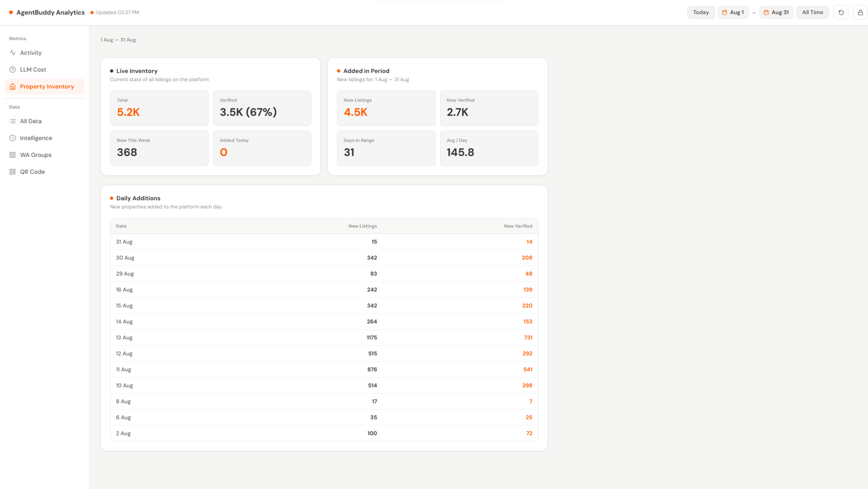This screenshot has width=868, height=489.
Task: Click the calendar icon beside Aug 31
Action: [x=766, y=13]
